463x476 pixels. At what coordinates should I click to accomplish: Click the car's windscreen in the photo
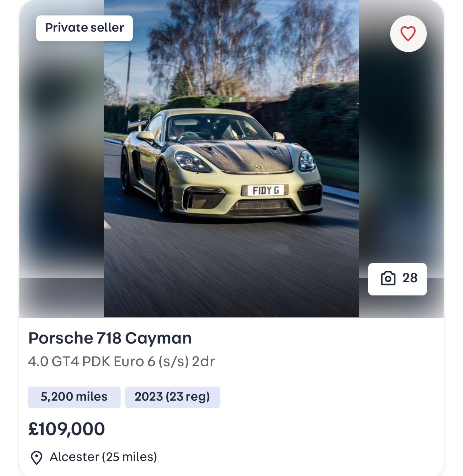[208, 129]
